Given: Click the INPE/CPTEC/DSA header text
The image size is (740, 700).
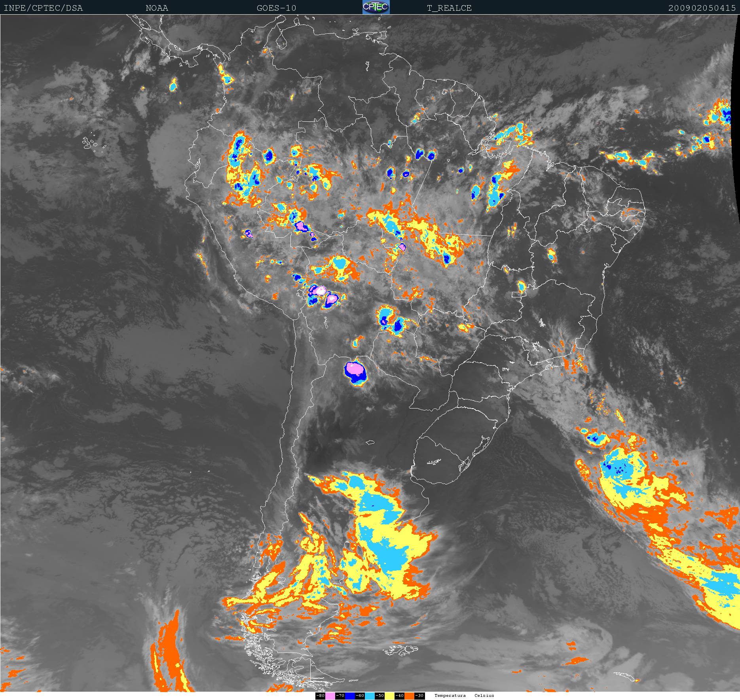Looking at the screenshot, I should tap(43, 8).
